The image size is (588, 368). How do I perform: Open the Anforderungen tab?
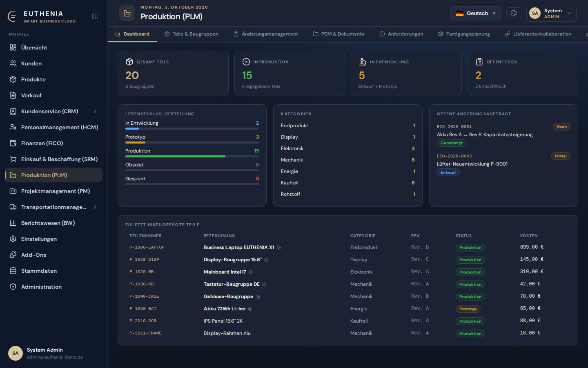[x=401, y=34]
